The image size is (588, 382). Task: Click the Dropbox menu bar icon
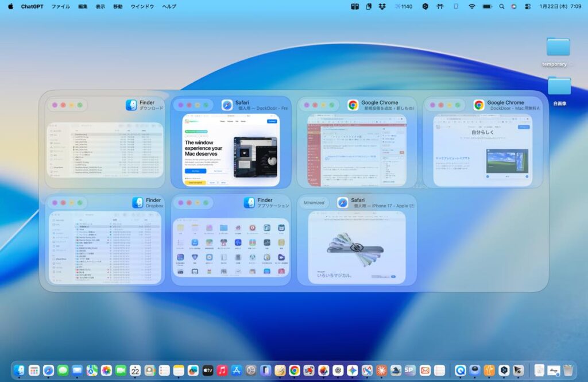pyautogui.click(x=382, y=6)
